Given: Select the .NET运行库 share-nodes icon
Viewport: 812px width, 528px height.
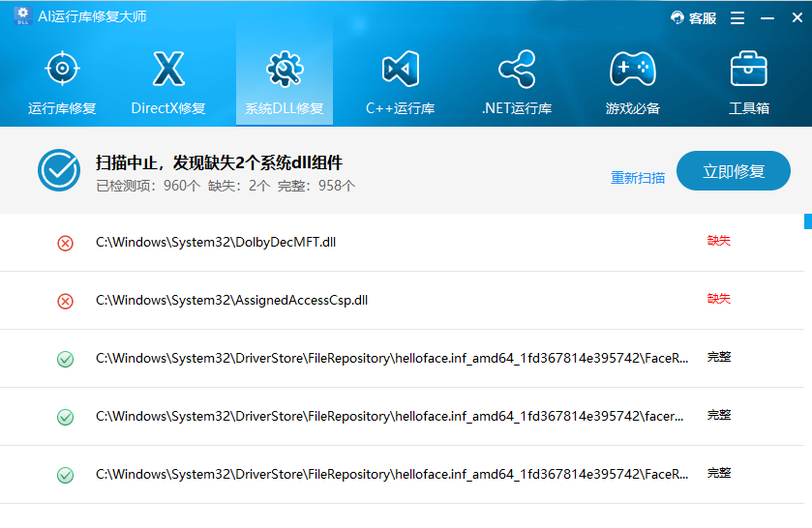Looking at the screenshot, I should click(517, 69).
